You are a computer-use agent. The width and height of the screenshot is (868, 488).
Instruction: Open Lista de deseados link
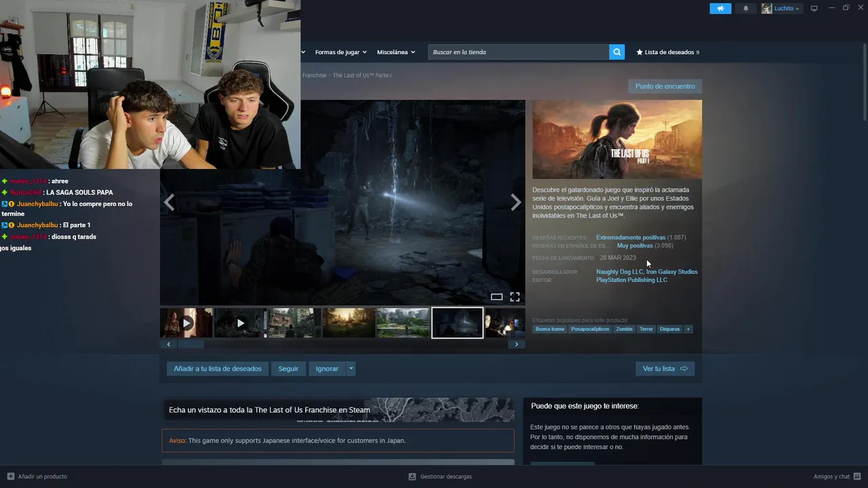[667, 52]
